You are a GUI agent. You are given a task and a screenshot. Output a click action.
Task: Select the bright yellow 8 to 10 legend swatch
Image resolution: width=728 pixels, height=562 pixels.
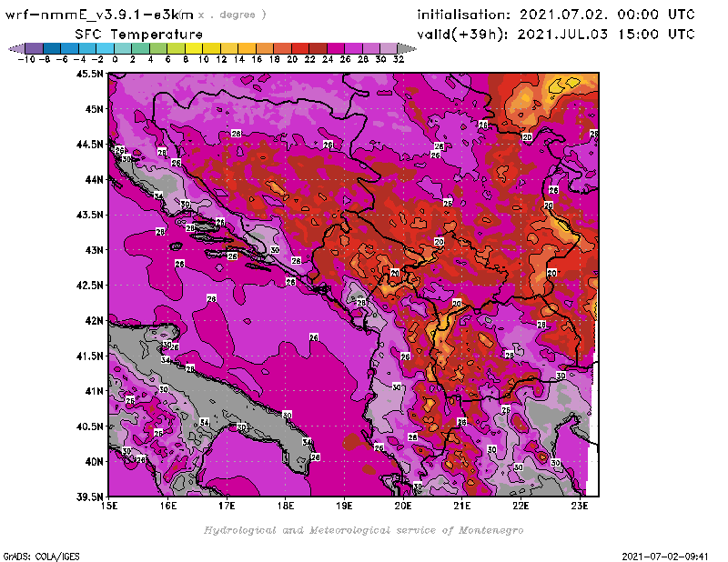tap(194, 48)
